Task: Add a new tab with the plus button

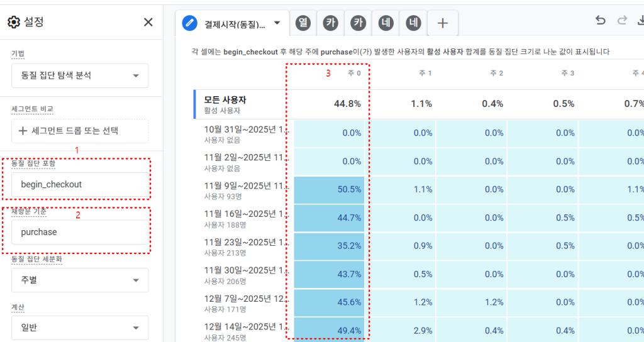Action: [x=443, y=23]
